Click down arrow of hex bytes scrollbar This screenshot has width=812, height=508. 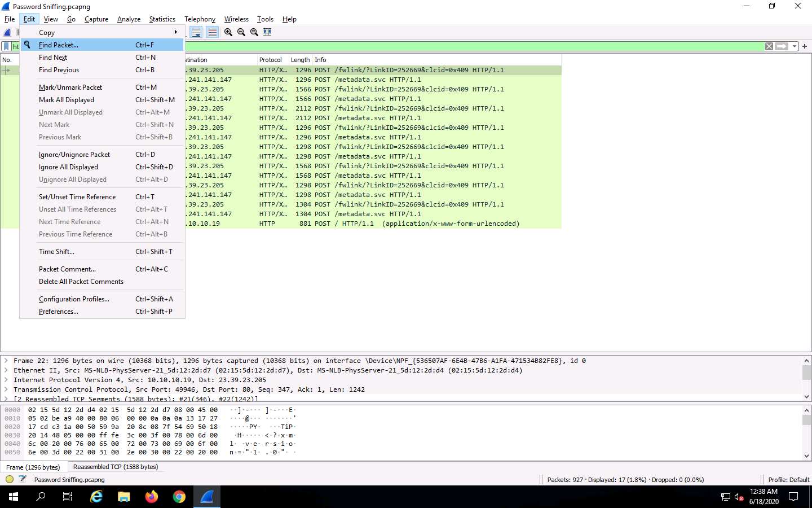point(806,456)
